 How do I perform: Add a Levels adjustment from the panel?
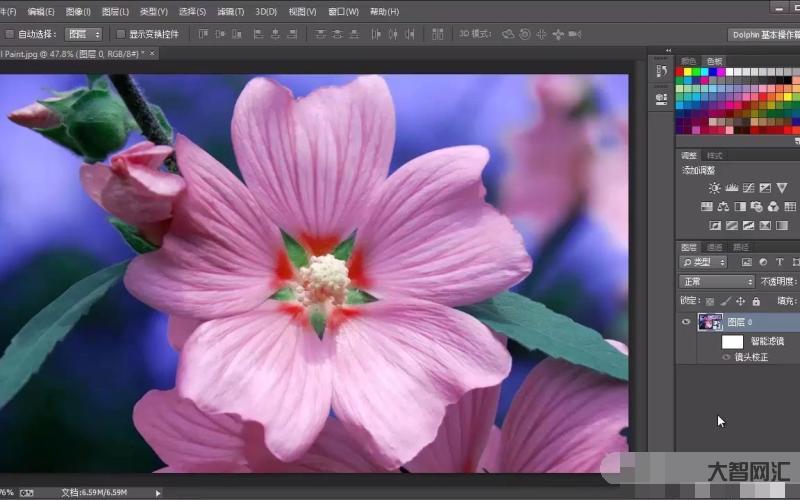(731, 188)
